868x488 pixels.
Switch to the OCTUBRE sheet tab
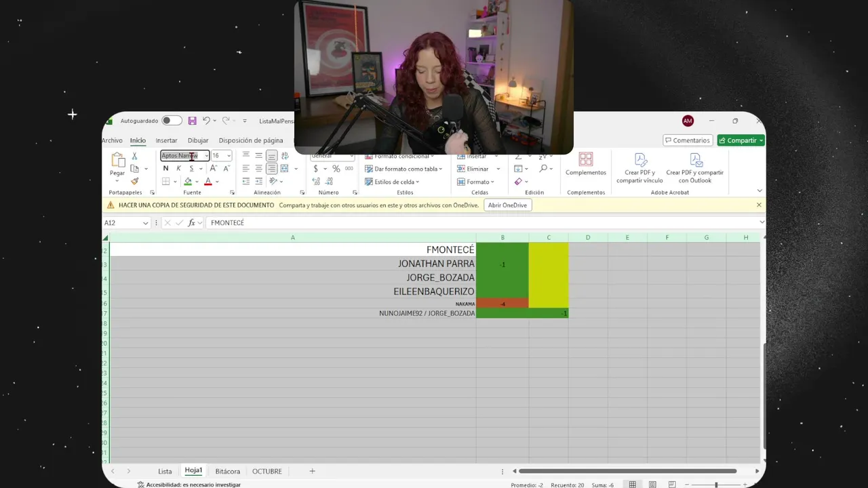(267, 471)
